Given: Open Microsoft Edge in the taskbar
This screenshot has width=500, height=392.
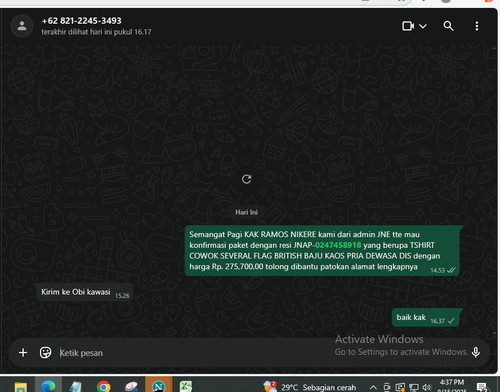Looking at the screenshot, I should pyautogui.click(x=49, y=386).
